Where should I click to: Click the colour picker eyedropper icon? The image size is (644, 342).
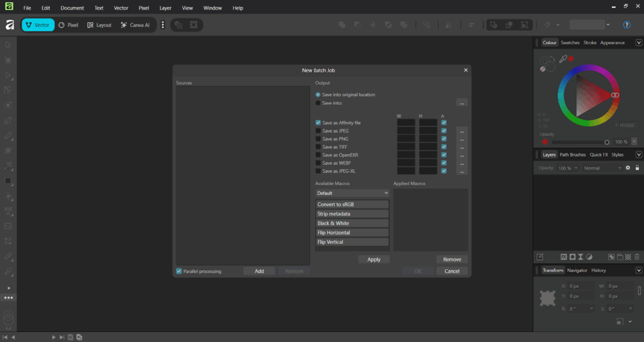pos(563,58)
